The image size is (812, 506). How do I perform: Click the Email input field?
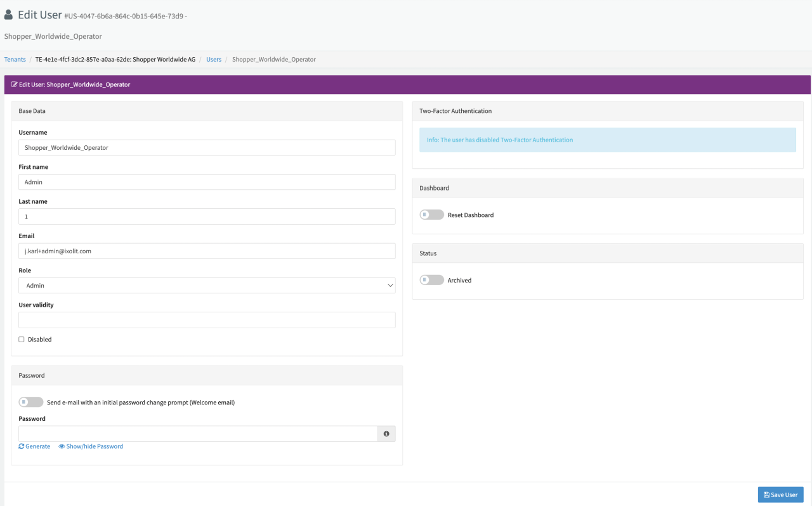[x=207, y=251]
